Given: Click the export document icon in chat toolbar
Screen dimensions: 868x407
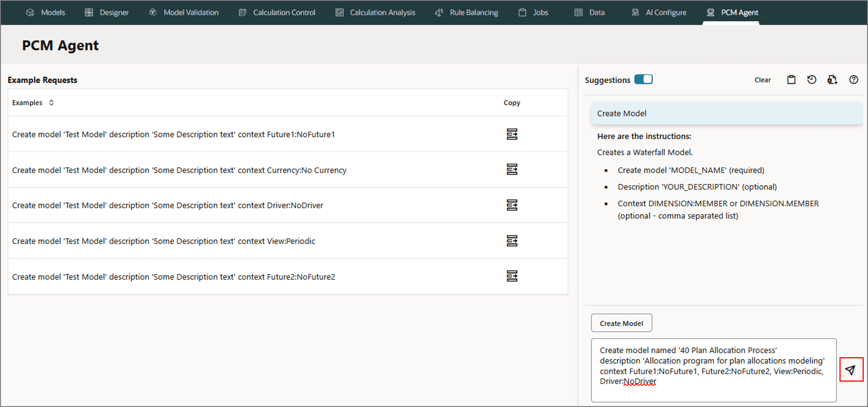Looking at the screenshot, I should pos(832,80).
